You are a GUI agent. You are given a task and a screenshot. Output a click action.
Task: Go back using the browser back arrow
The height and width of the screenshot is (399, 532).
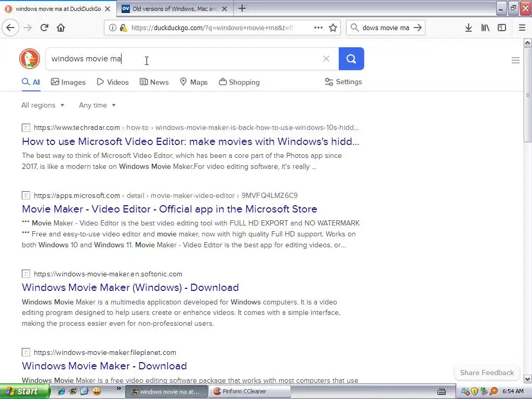pos(10,28)
